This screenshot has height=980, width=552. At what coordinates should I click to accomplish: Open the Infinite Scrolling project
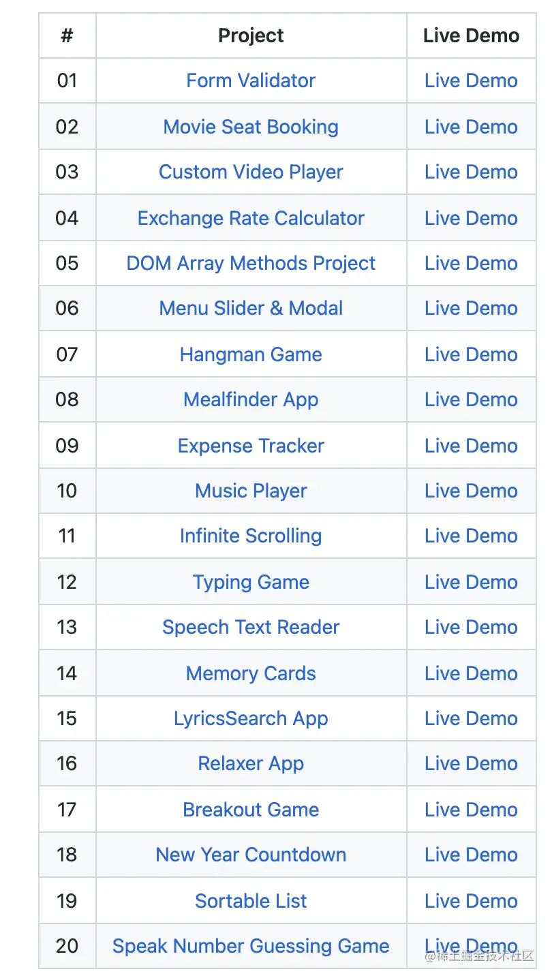click(251, 536)
